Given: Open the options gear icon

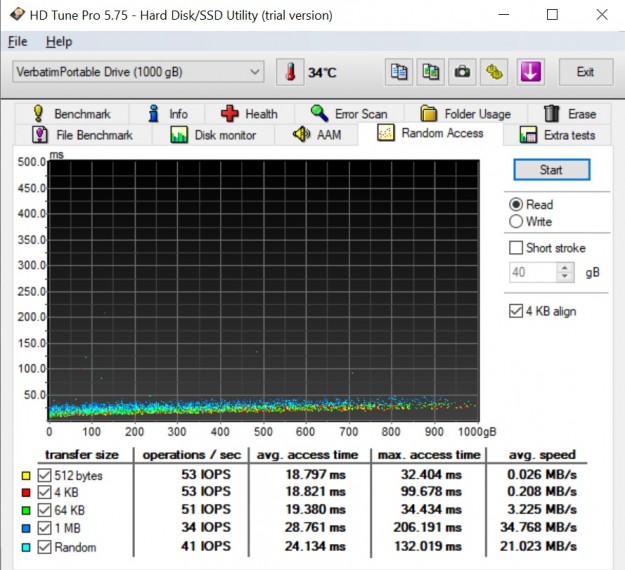Looking at the screenshot, I should [x=493, y=72].
